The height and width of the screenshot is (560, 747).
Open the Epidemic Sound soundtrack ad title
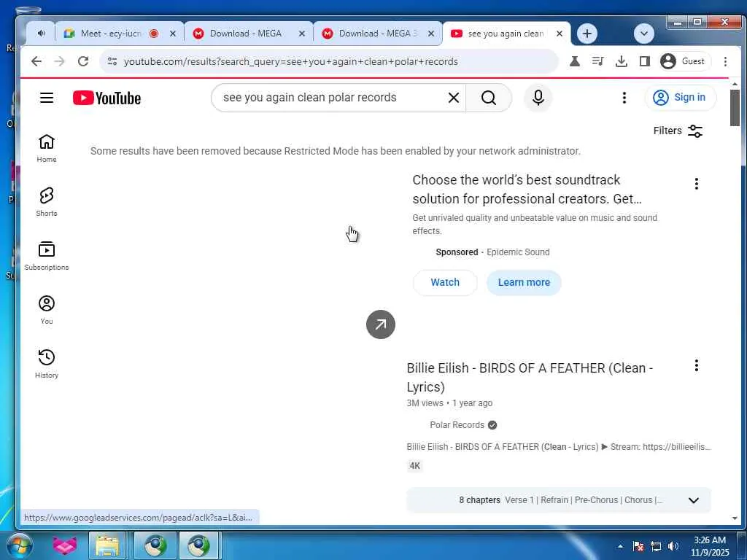[x=527, y=189]
